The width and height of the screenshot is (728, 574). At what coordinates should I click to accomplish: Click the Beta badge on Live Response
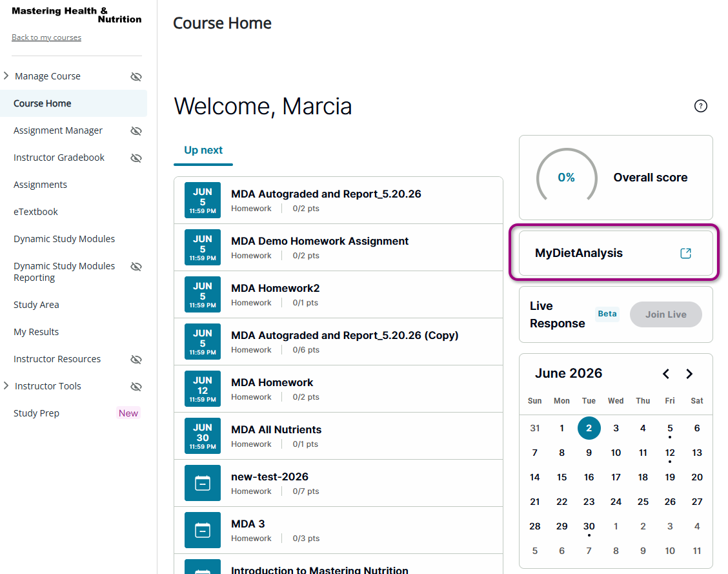(x=607, y=314)
